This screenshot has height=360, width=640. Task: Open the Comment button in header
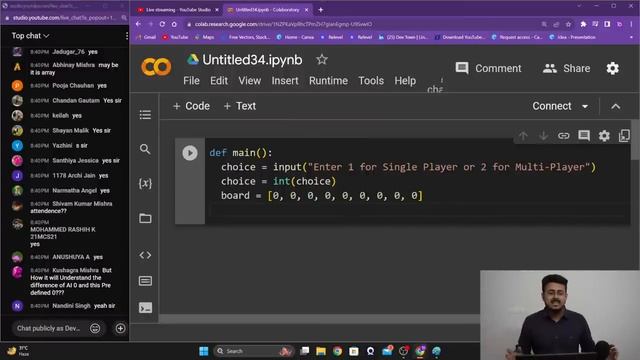coord(489,68)
